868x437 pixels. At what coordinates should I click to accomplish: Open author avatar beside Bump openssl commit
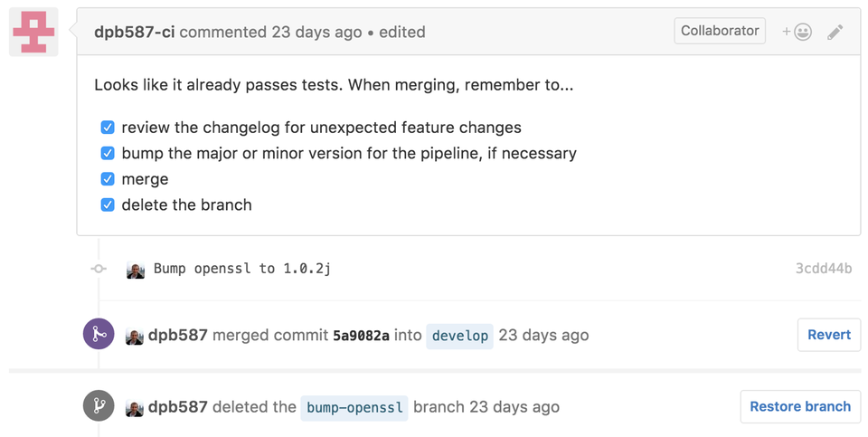click(135, 270)
